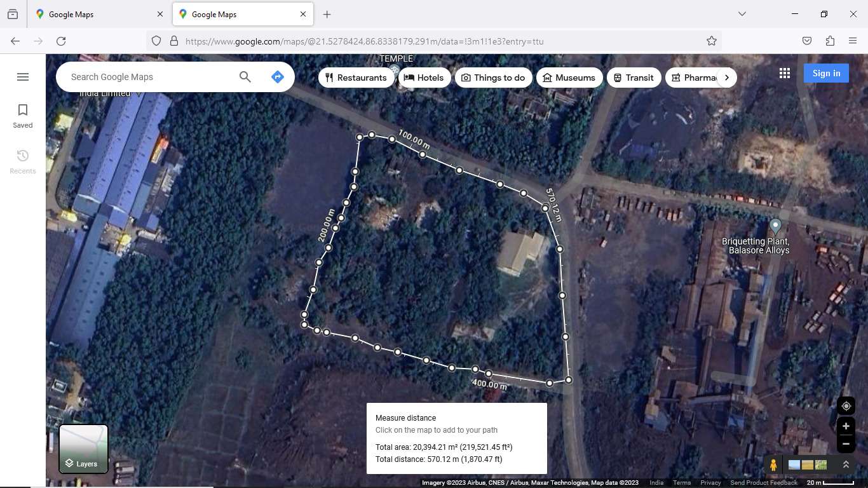
Task: Click the search magnifier icon
Action: point(245,77)
